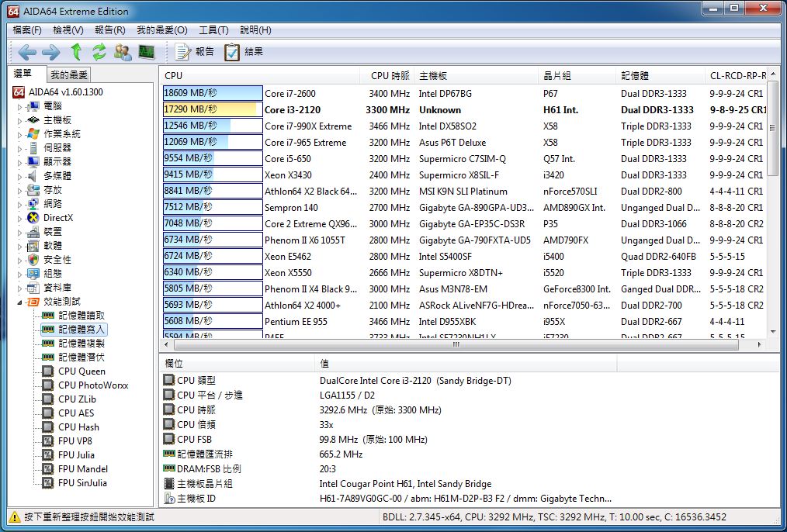The image size is (787, 532).
Task: Open the FPU SinJulia benchmark
Action: coord(75,483)
